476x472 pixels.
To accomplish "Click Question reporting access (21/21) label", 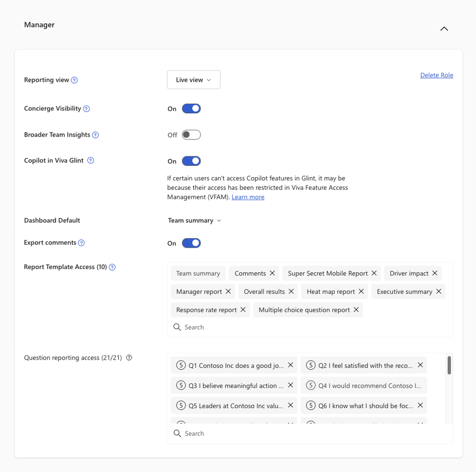I will coord(73,358).
